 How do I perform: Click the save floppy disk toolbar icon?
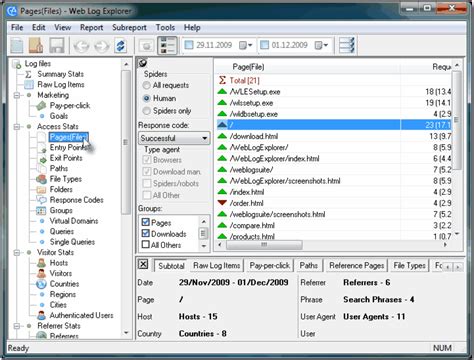(57, 45)
